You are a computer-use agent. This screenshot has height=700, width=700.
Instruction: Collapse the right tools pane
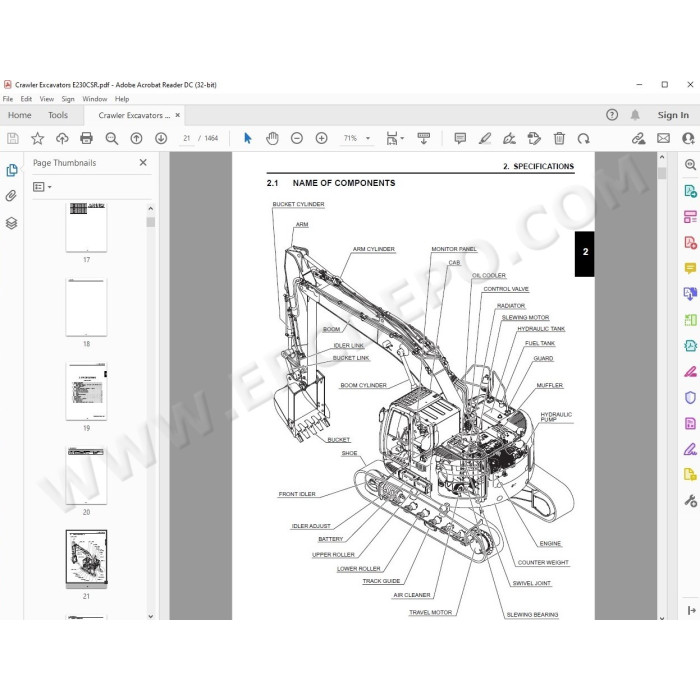tap(691, 610)
